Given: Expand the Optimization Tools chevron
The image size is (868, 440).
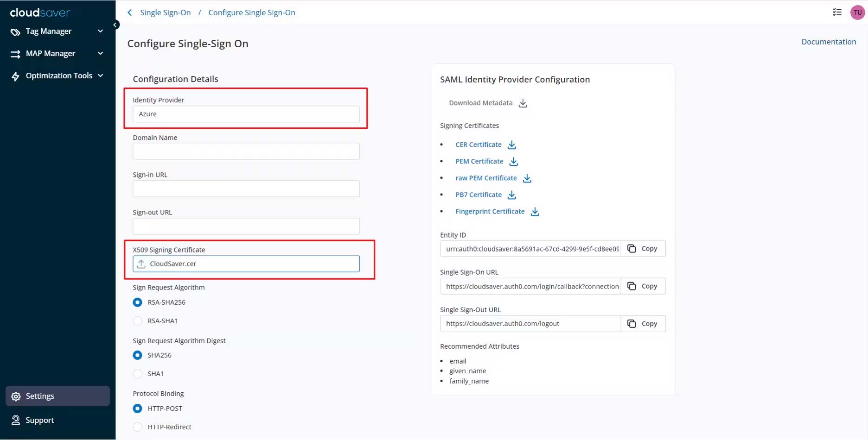Looking at the screenshot, I should coord(101,75).
